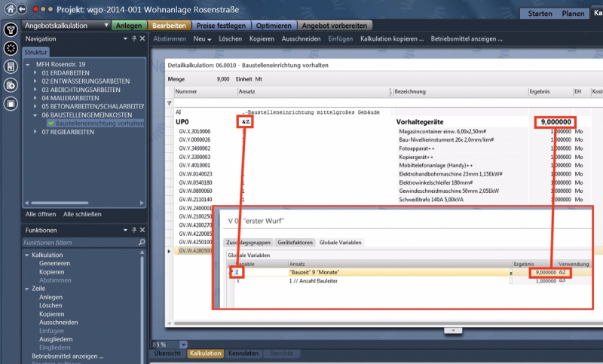Open the zoom percentage dropdown
The height and width of the screenshot is (364, 603).
point(183,344)
